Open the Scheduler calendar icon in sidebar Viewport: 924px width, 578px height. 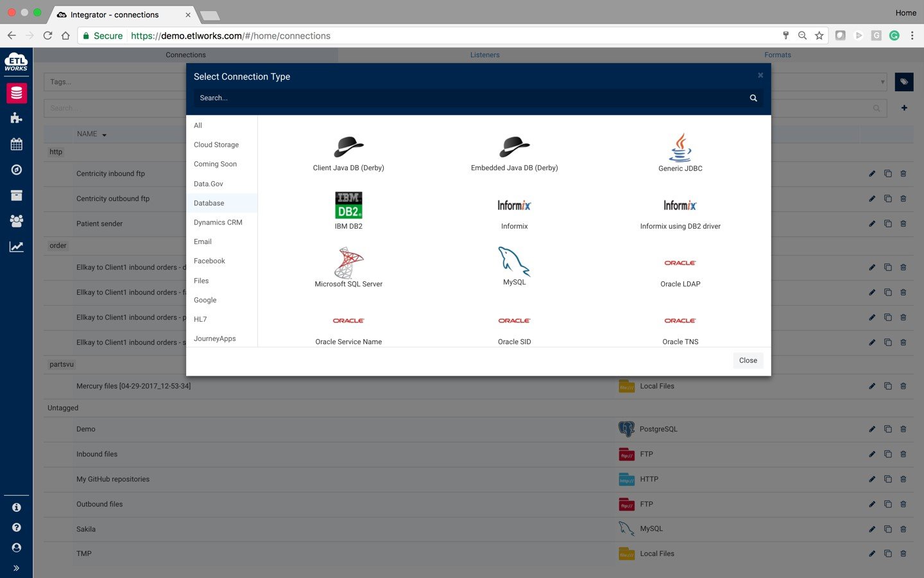(17, 144)
